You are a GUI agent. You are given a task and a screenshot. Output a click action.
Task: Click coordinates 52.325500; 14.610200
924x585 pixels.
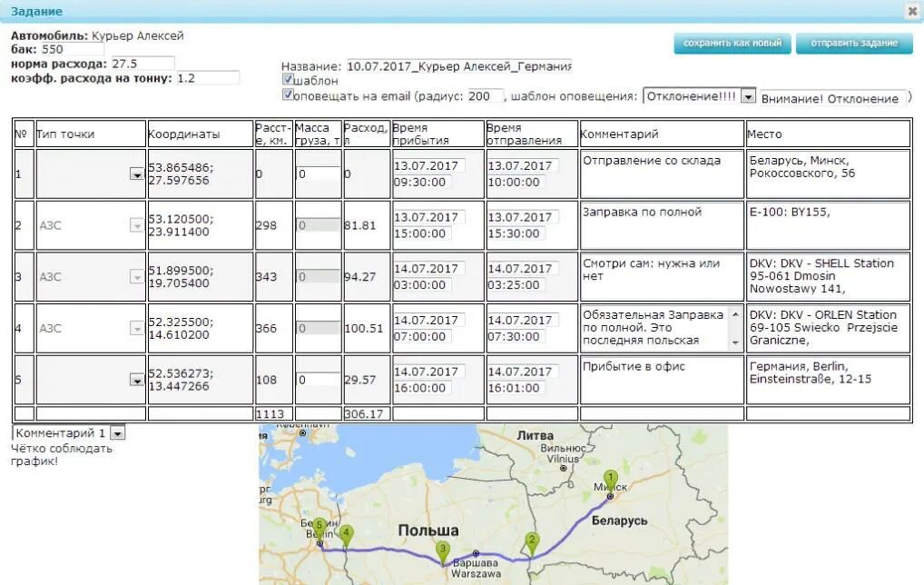[x=181, y=328]
